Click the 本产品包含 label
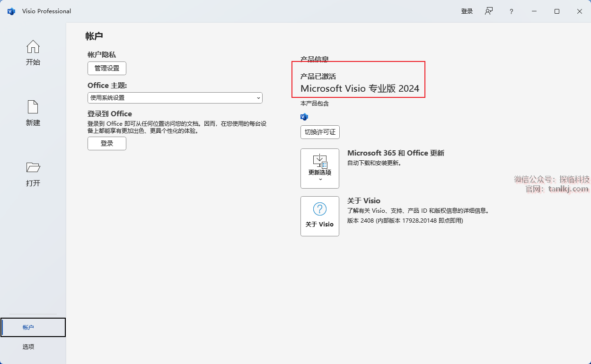The height and width of the screenshot is (364, 591). coord(315,104)
